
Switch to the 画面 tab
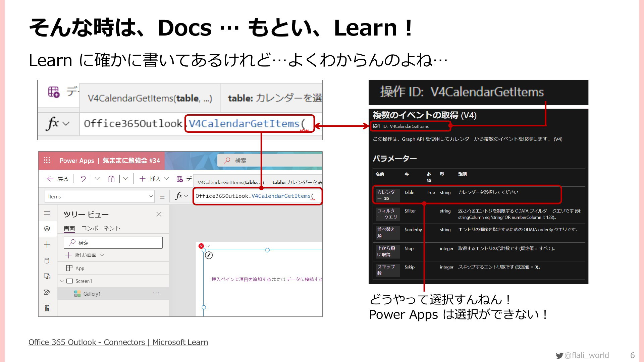pos(69,228)
